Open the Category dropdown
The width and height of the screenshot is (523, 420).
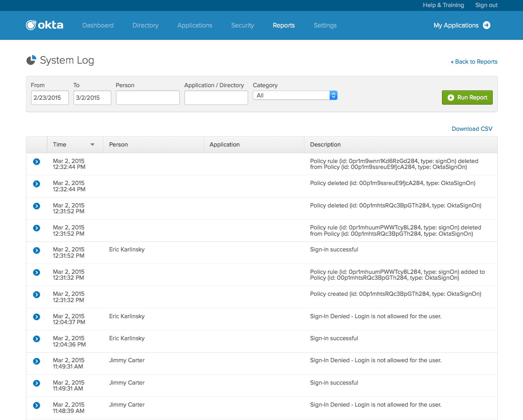[295, 95]
